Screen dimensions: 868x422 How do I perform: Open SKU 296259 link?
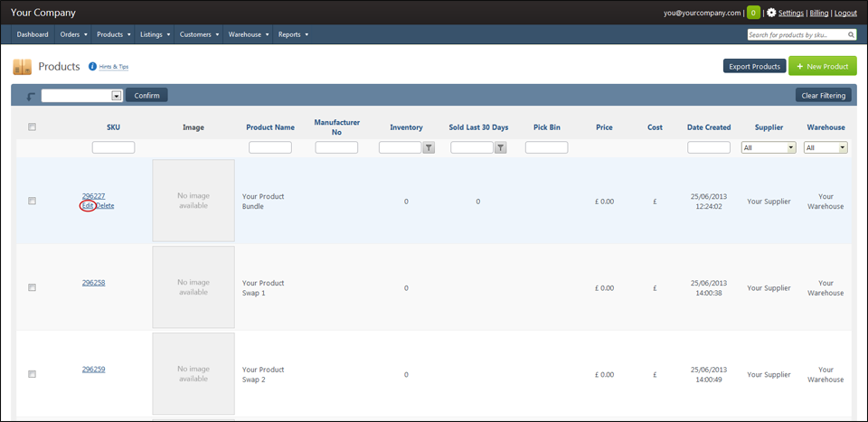93,370
